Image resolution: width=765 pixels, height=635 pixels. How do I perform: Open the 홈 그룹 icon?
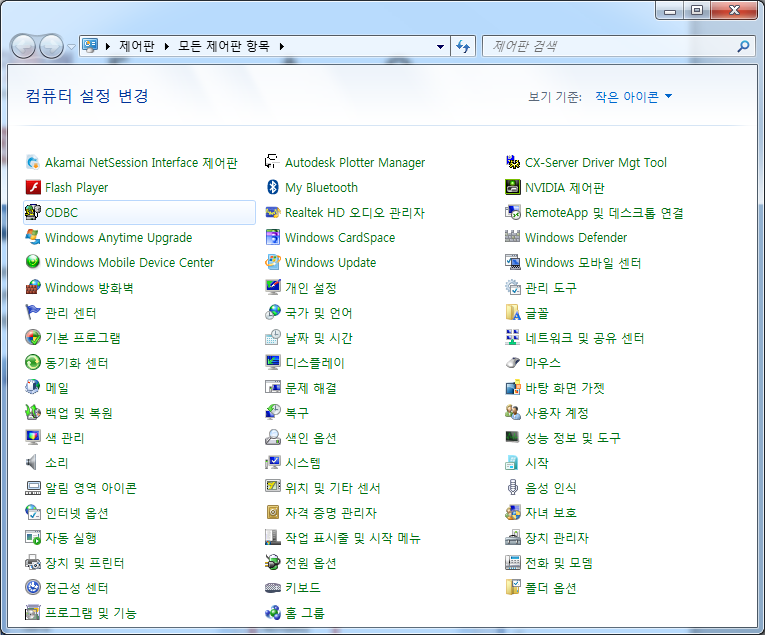coord(273,613)
